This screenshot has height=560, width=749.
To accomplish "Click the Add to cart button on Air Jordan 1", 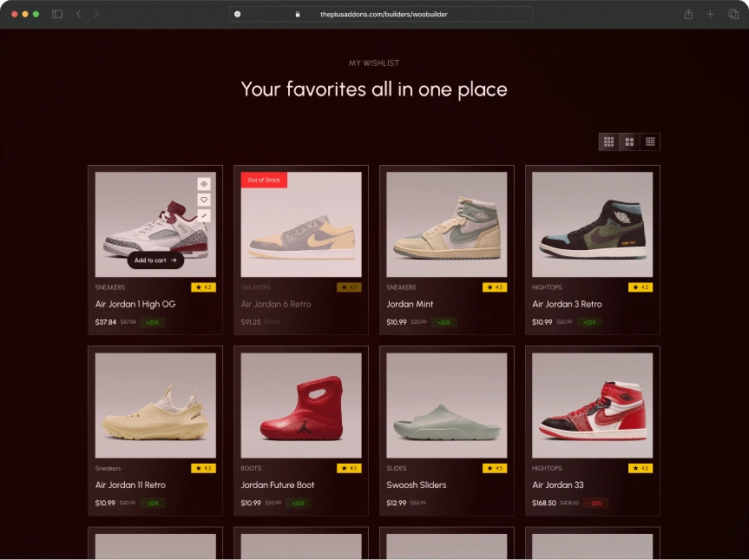I will point(154,260).
